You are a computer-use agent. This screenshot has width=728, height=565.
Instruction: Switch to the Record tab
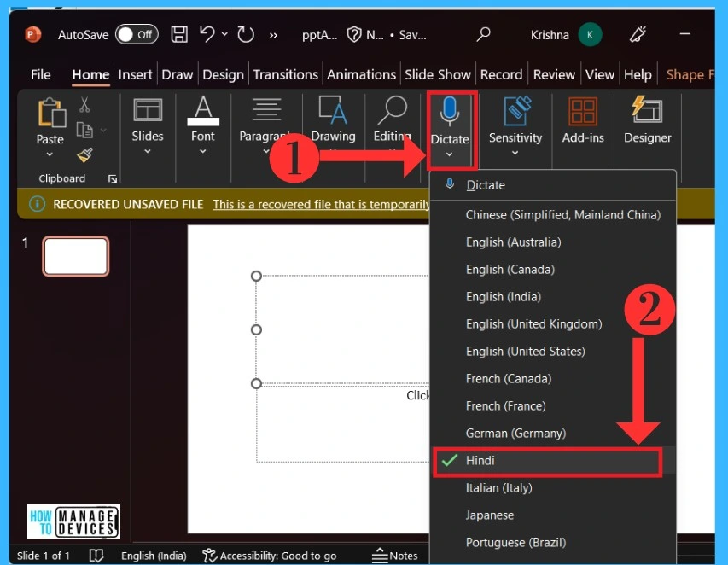pyautogui.click(x=501, y=75)
